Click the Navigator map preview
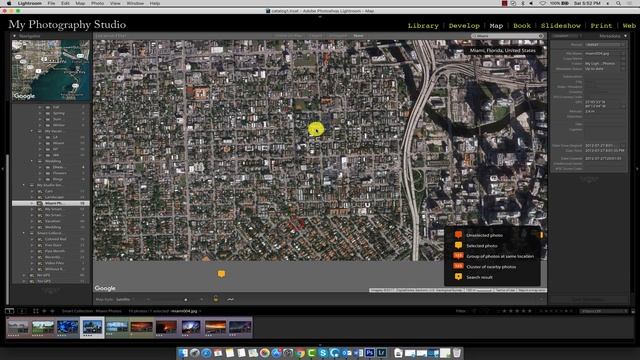The image size is (640, 360). coord(51,70)
